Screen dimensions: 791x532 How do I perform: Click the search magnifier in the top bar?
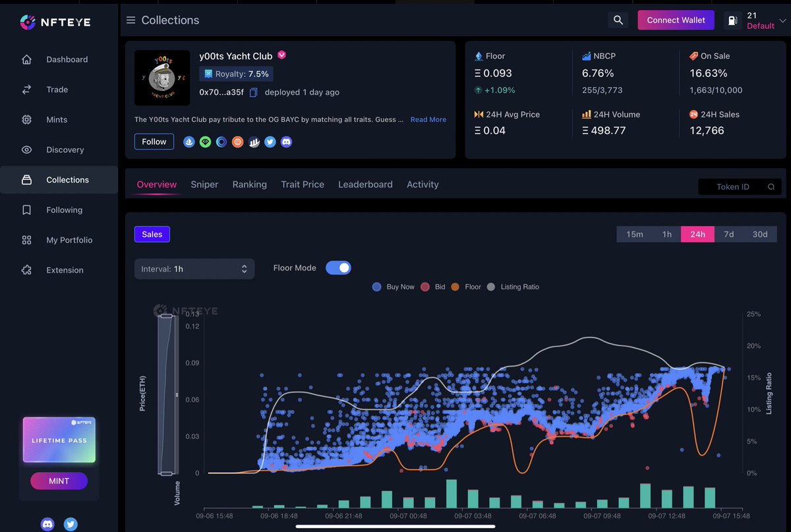click(618, 20)
